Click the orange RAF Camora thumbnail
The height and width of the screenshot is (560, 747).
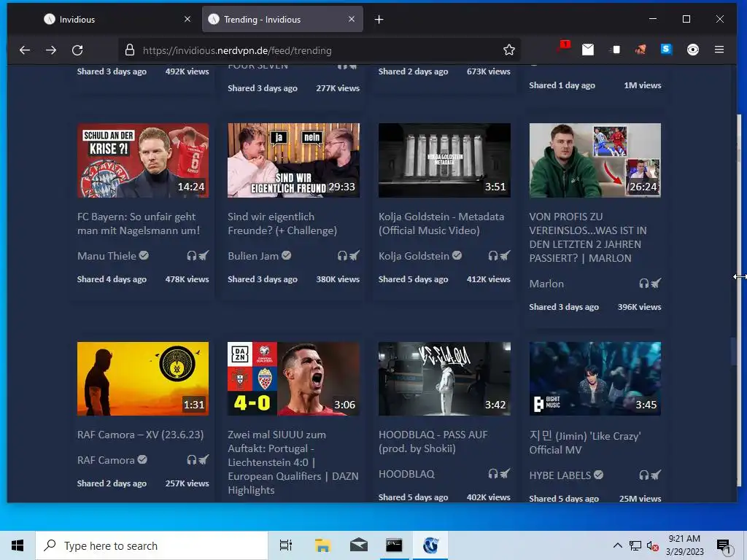(x=143, y=378)
